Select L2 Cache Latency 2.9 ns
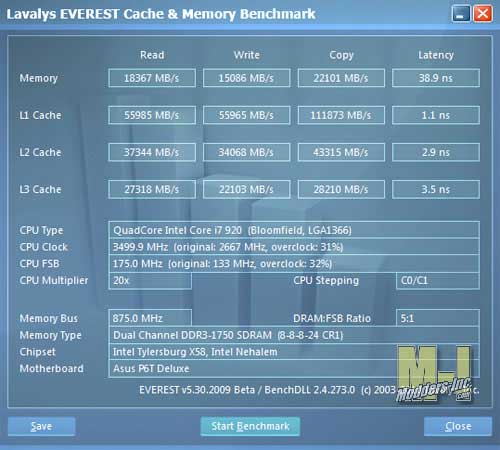 (436, 152)
